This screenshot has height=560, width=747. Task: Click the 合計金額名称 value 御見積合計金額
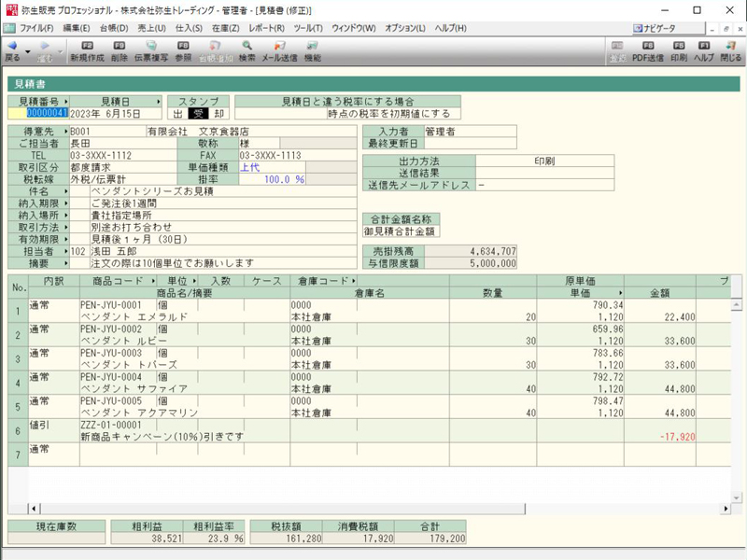pyautogui.click(x=400, y=231)
